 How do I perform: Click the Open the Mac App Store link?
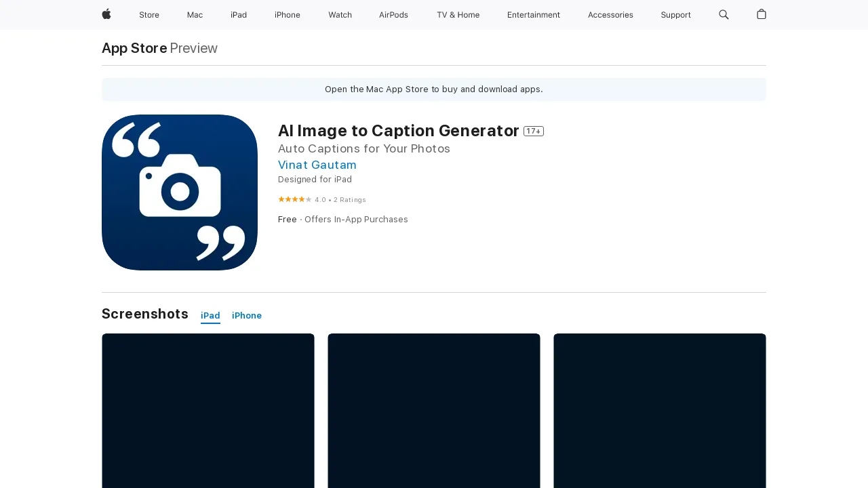pos(434,89)
